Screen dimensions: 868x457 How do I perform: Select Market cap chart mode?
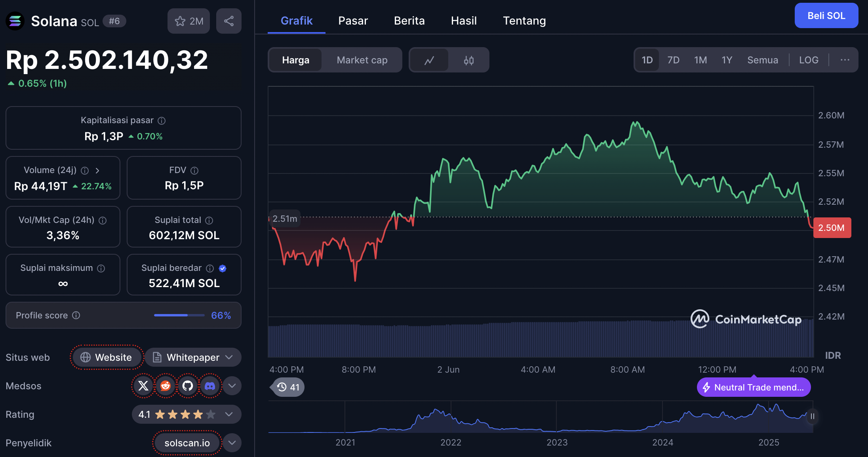pyautogui.click(x=362, y=60)
